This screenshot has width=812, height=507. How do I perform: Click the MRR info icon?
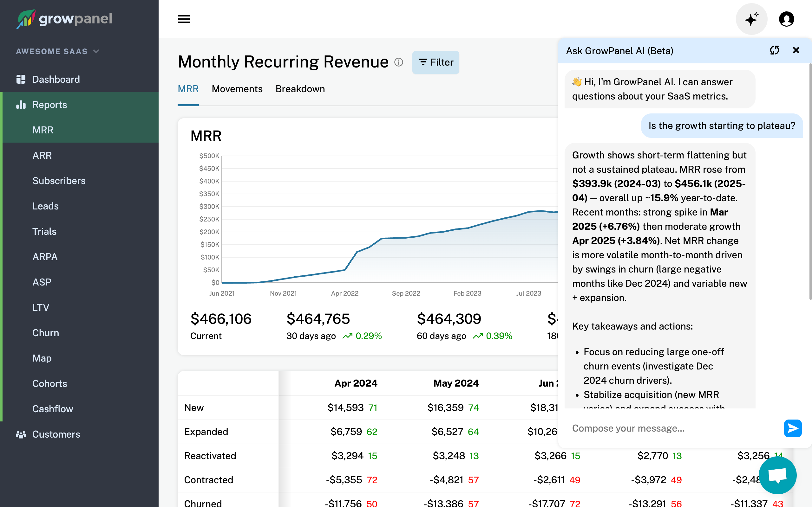[399, 62]
